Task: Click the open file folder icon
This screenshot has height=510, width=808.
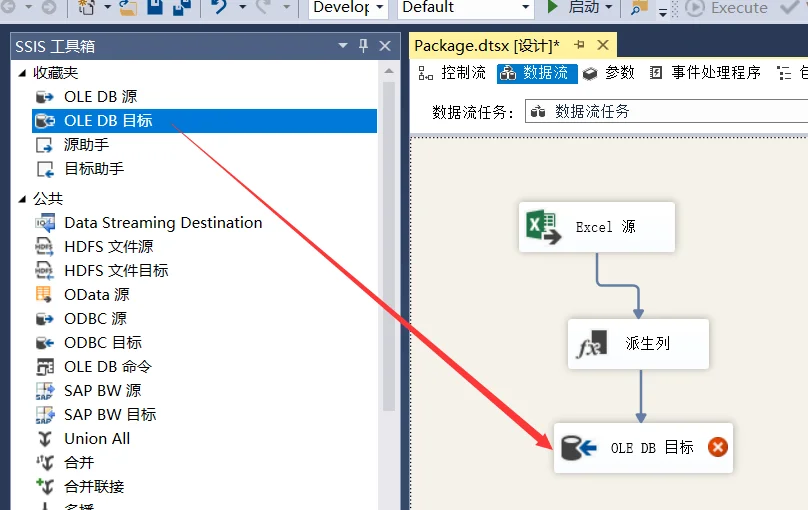Action: (x=128, y=7)
